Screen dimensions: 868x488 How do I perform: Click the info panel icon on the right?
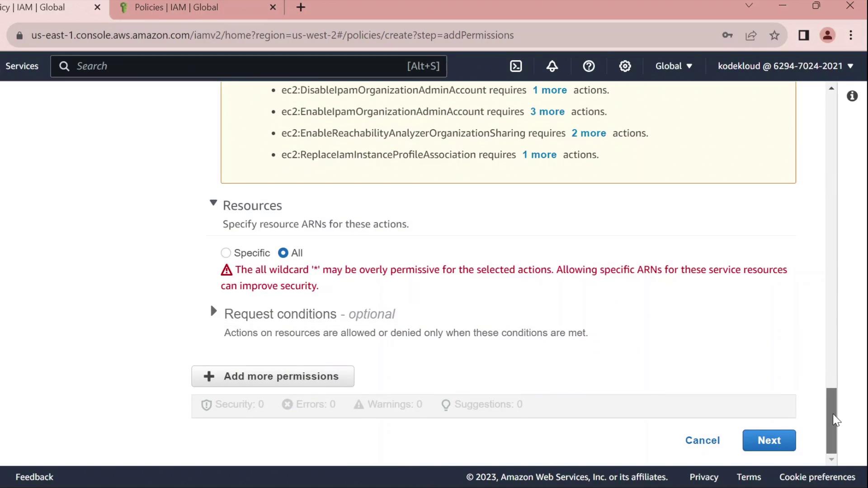852,96
